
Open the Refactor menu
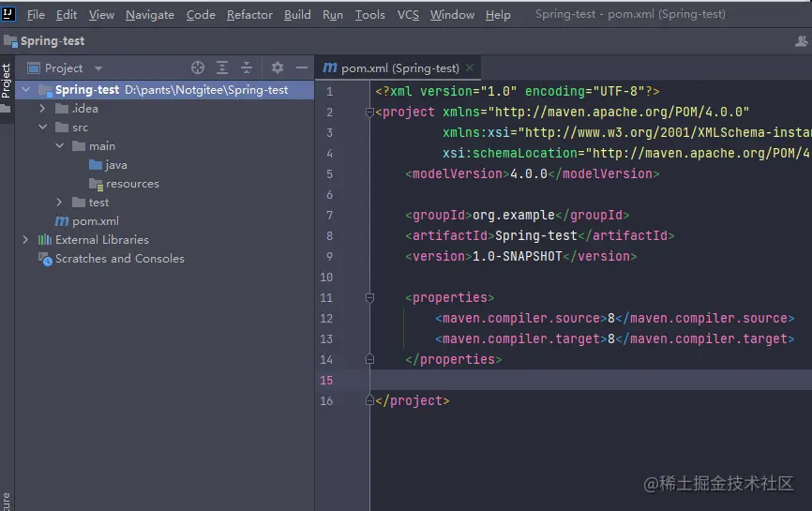[249, 15]
